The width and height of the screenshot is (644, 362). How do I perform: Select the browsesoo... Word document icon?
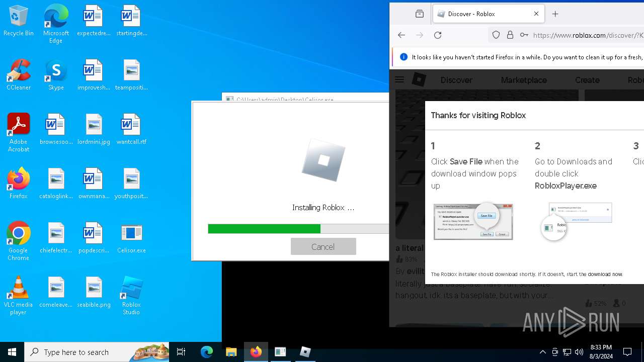[56, 130]
